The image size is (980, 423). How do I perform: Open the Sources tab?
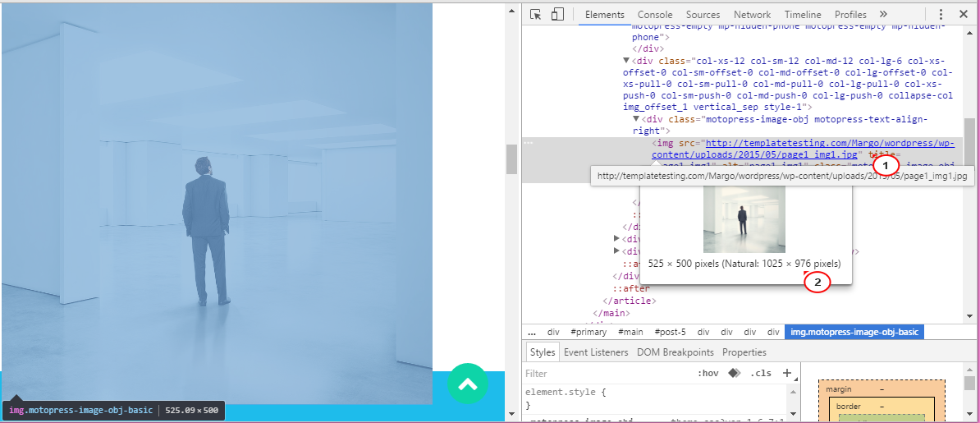pyautogui.click(x=703, y=15)
